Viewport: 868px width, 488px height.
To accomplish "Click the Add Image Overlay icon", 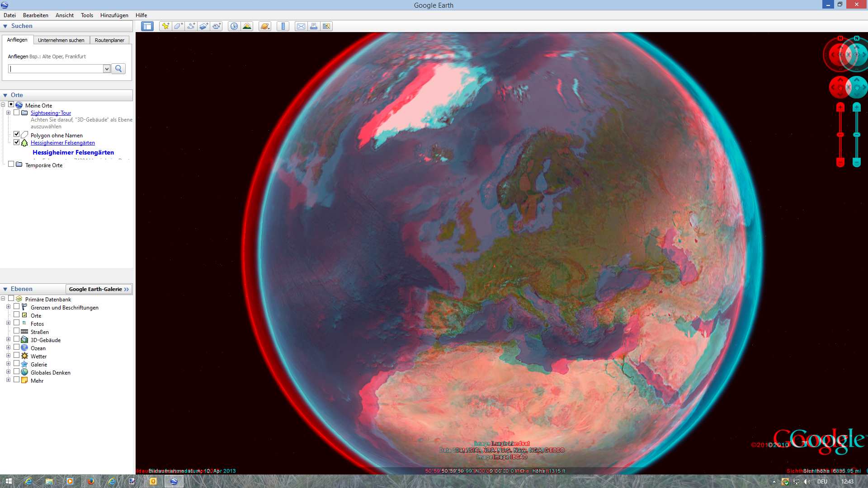I will click(203, 26).
